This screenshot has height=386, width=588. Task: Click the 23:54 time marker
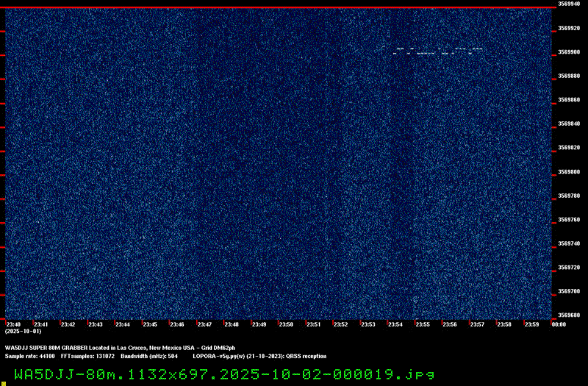pyautogui.click(x=395, y=324)
